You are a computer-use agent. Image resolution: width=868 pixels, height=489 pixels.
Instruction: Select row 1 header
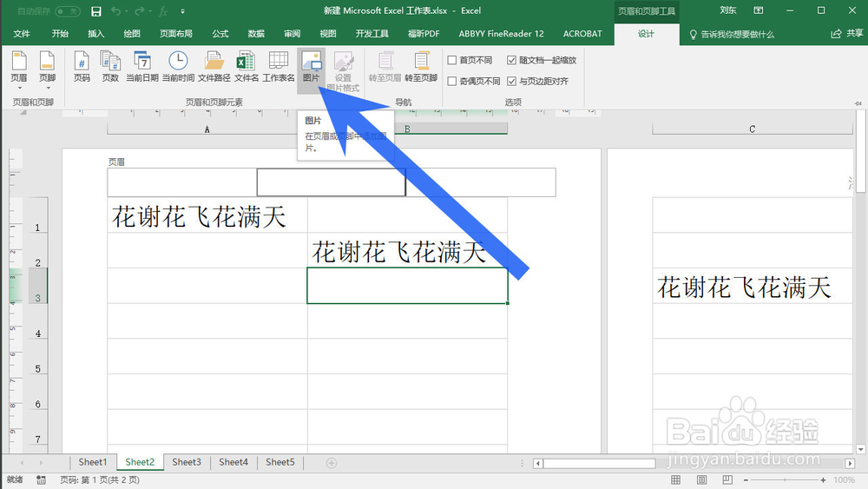(37, 215)
